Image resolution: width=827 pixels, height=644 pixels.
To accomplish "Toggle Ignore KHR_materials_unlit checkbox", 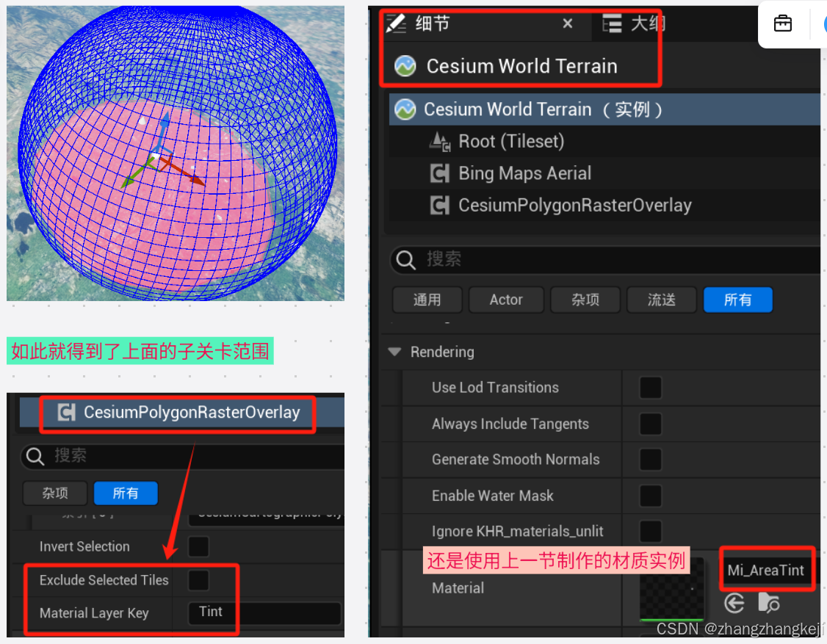I will pos(650,531).
